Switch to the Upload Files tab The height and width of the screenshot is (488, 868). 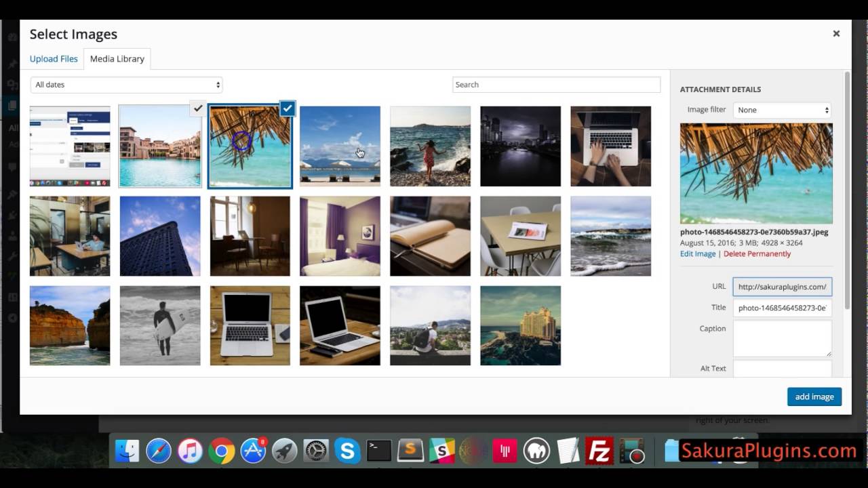54,59
